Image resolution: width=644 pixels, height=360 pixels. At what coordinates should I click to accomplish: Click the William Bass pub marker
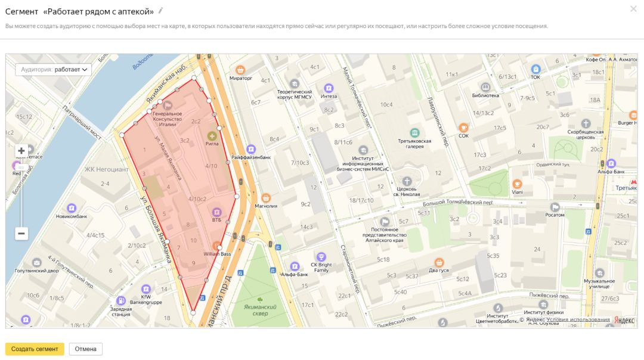tap(216, 246)
